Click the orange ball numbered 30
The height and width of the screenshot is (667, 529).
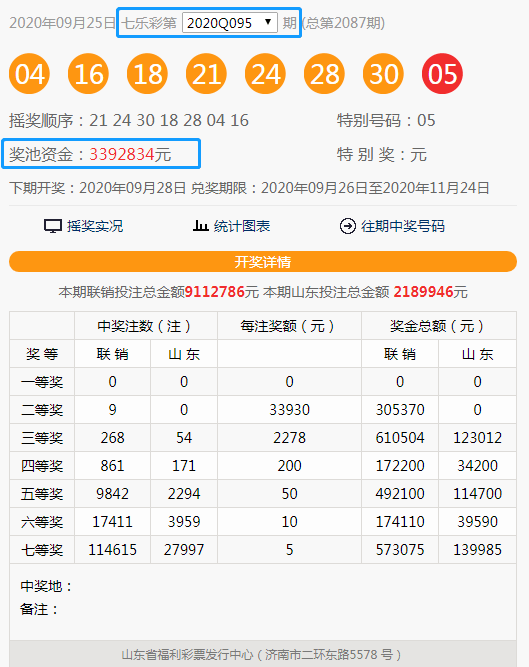383,74
